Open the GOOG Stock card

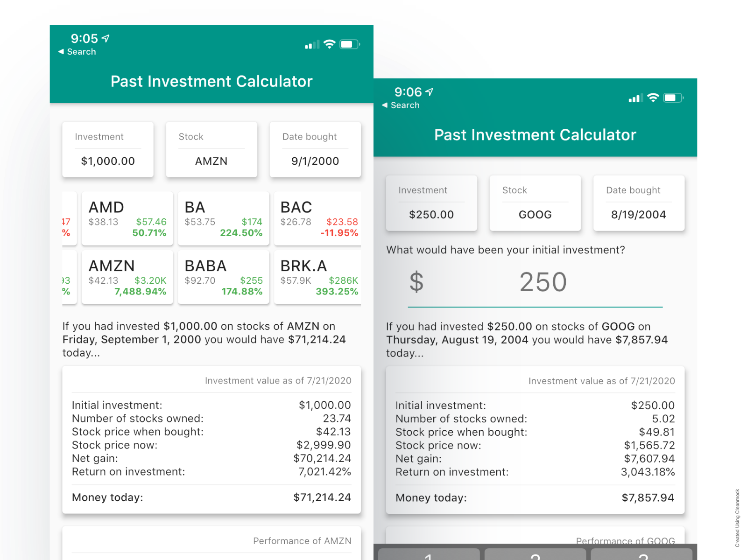pyautogui.click(x=535, y=203)
